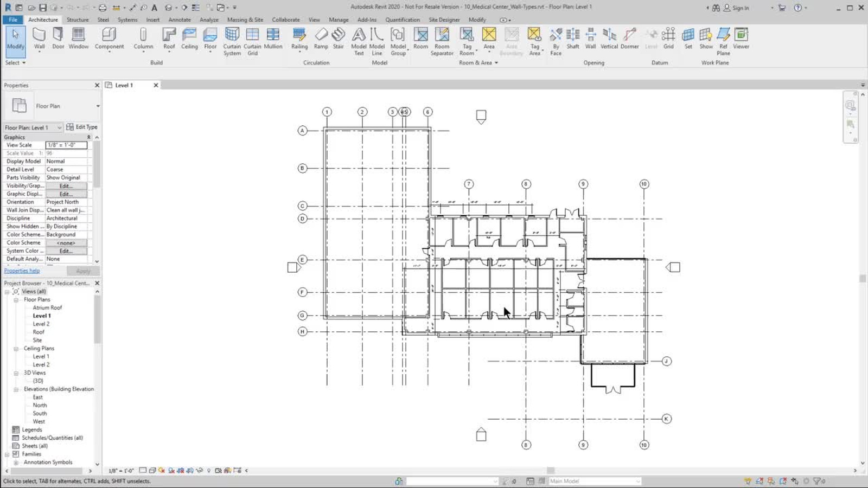Open the Architecture ribbon tab

(43, 20)
